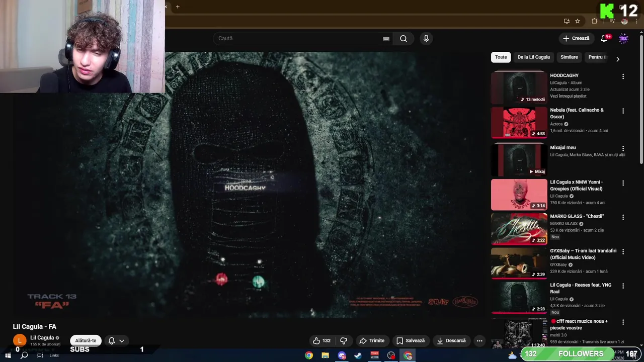Show more filter chips with the right arrow
The image size is (644, 362).
coord(618,59)
